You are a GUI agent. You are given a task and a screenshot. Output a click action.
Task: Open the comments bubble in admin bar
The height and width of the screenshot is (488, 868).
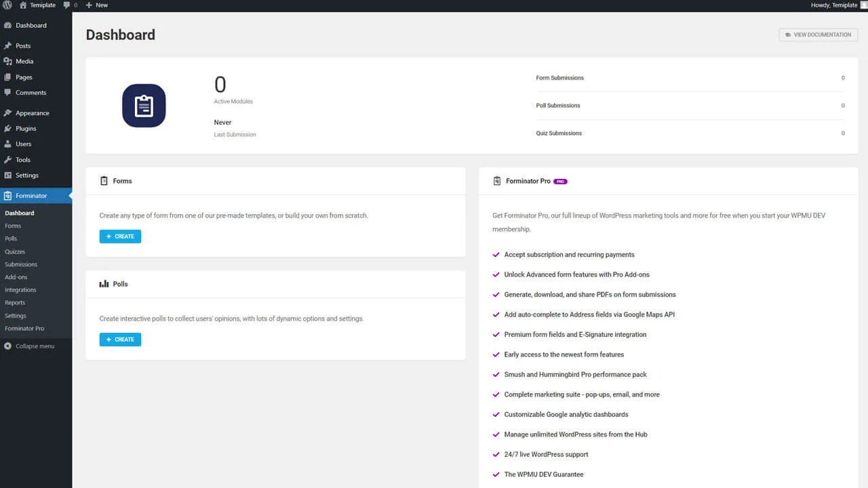point(71,5)
